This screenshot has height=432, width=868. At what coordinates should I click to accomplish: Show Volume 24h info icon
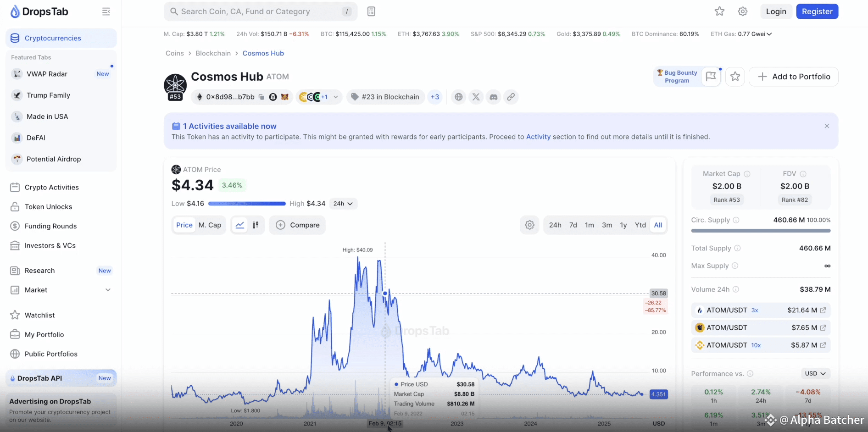736,289
